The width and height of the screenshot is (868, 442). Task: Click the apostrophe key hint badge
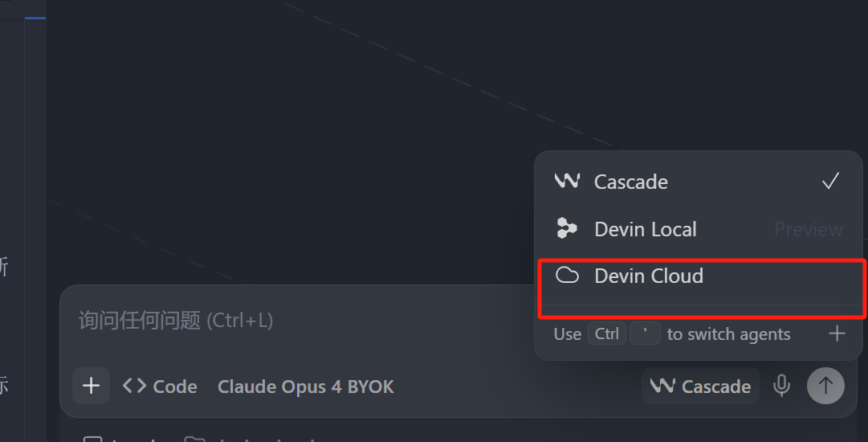[x=645, y=334]
